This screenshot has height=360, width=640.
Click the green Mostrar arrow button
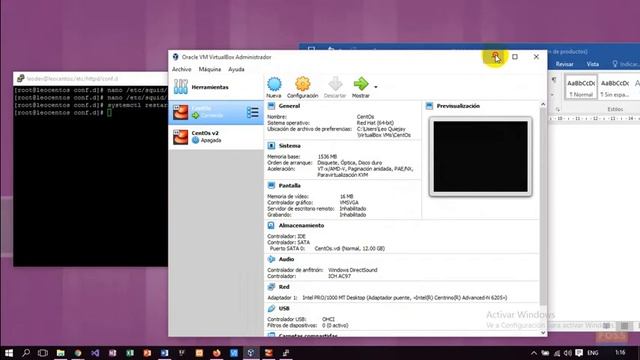click(361, 87)
